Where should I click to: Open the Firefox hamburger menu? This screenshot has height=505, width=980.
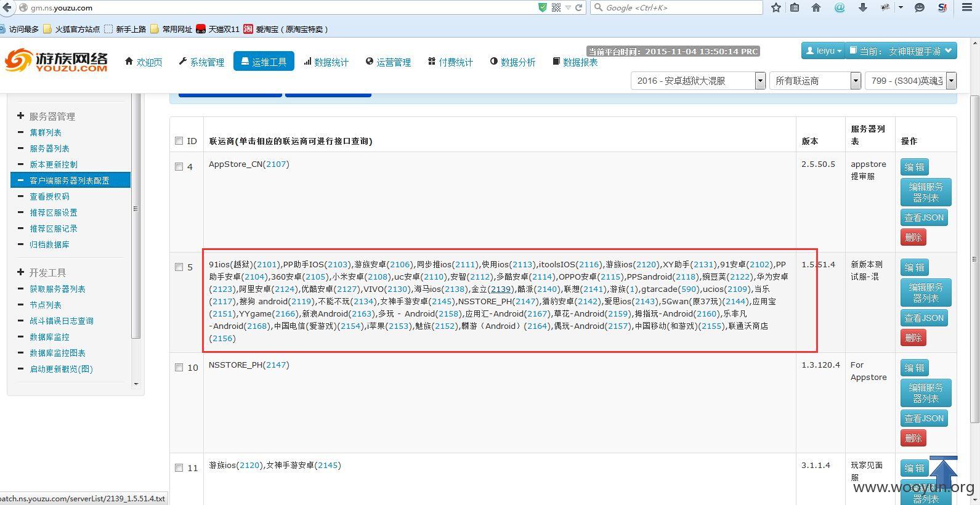coord(966,7)
